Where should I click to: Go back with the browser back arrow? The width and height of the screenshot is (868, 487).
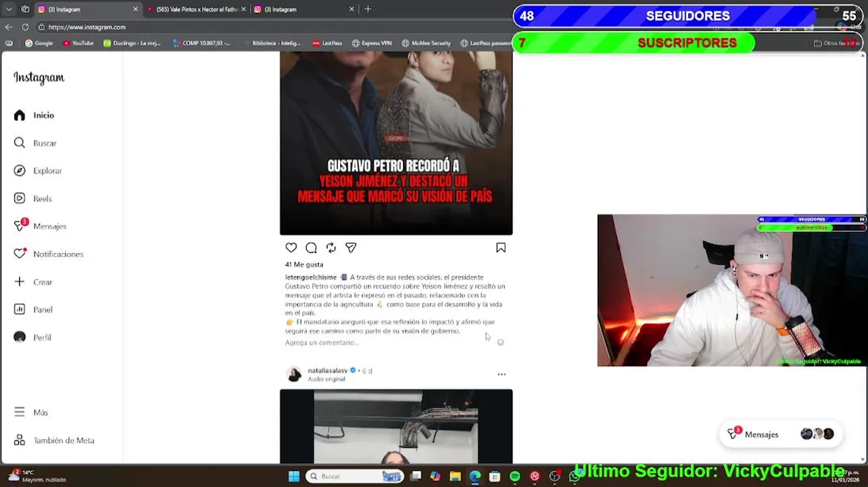(x=8, y=27)
